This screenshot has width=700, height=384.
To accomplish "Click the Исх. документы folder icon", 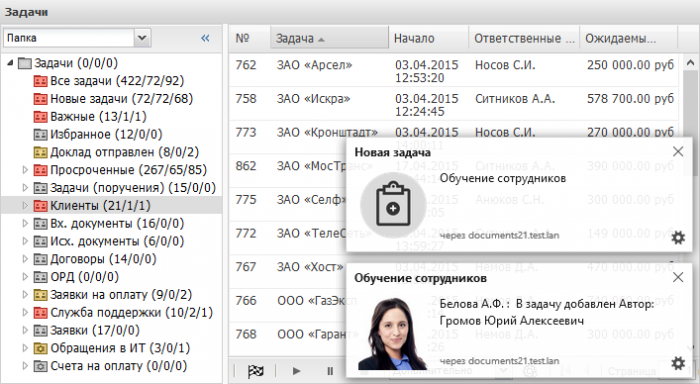I will click(41, 242).
